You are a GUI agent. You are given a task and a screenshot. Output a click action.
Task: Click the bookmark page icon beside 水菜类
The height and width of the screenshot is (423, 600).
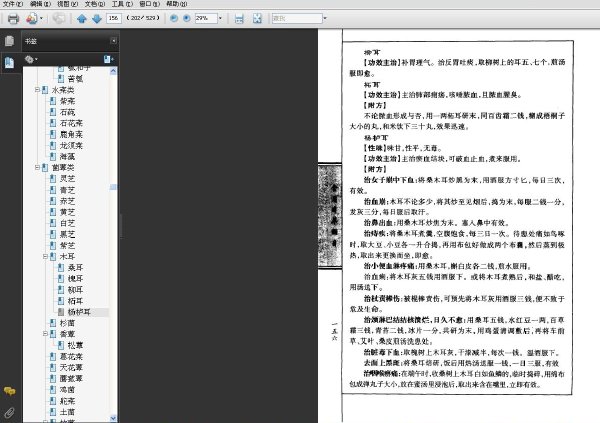(x=45, y=90)
